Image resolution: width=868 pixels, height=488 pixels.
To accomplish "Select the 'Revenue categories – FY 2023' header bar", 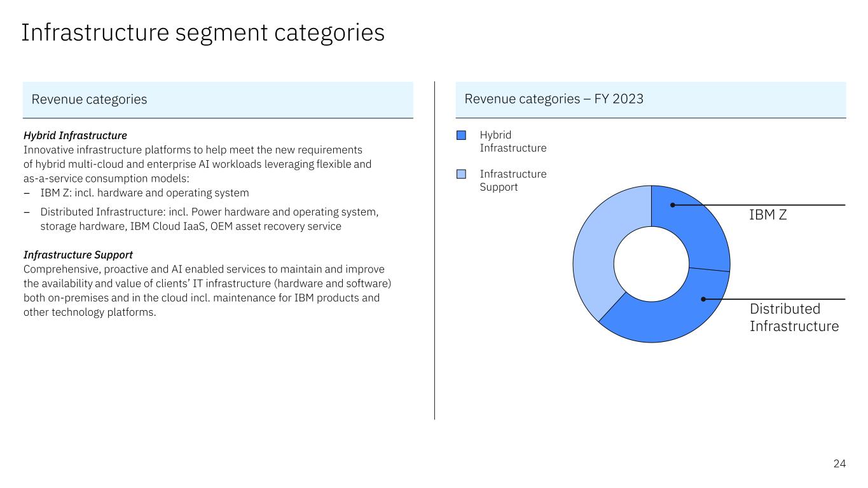I will coord(651,100).
